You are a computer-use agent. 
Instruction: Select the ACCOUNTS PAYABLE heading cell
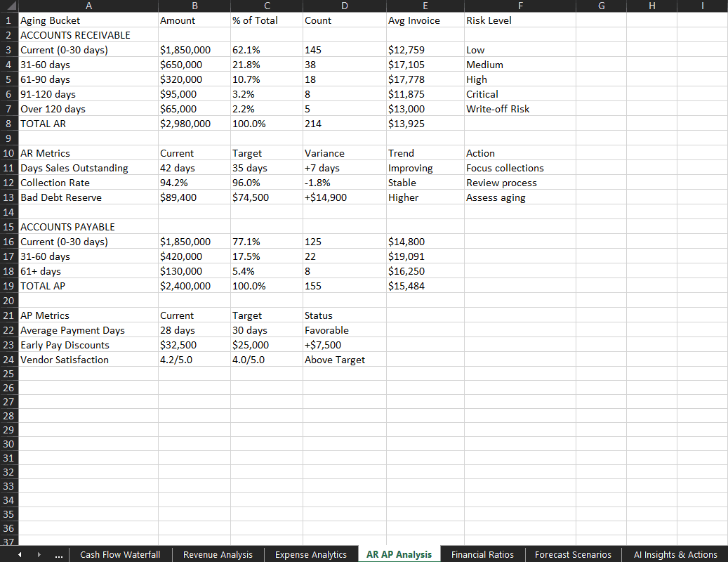pos(88,227)
